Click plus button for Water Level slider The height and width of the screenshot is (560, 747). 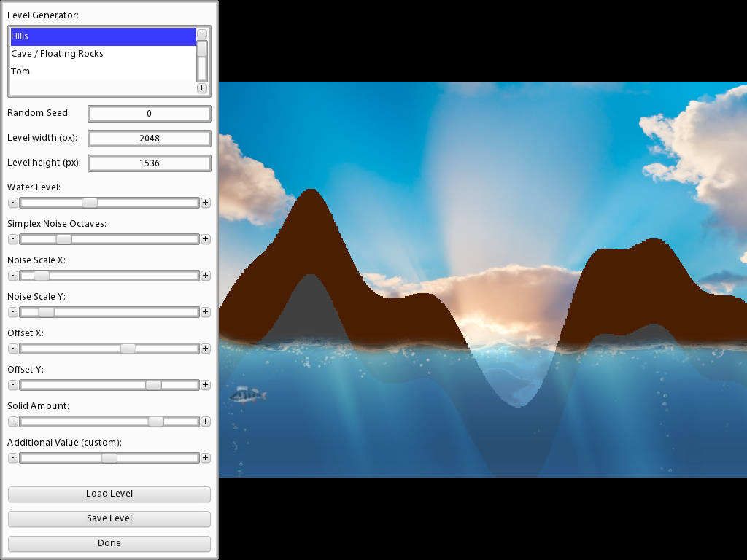click(x=206, y=203)
